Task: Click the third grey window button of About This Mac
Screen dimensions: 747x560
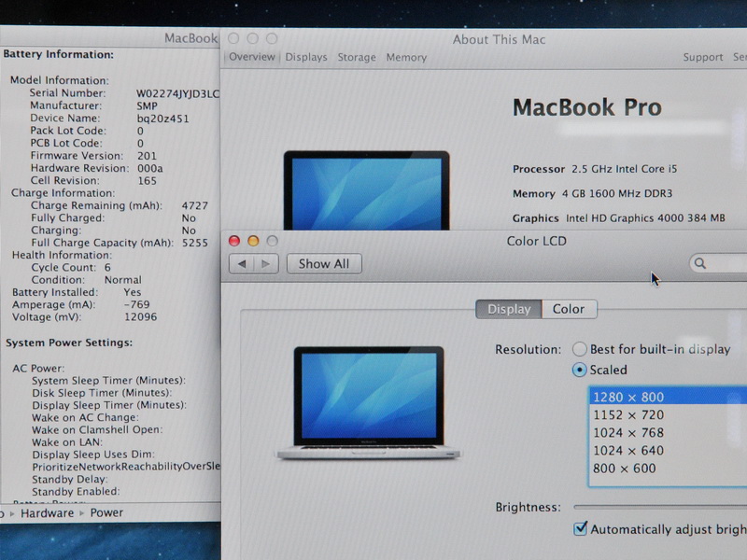Action: (272, 38)
